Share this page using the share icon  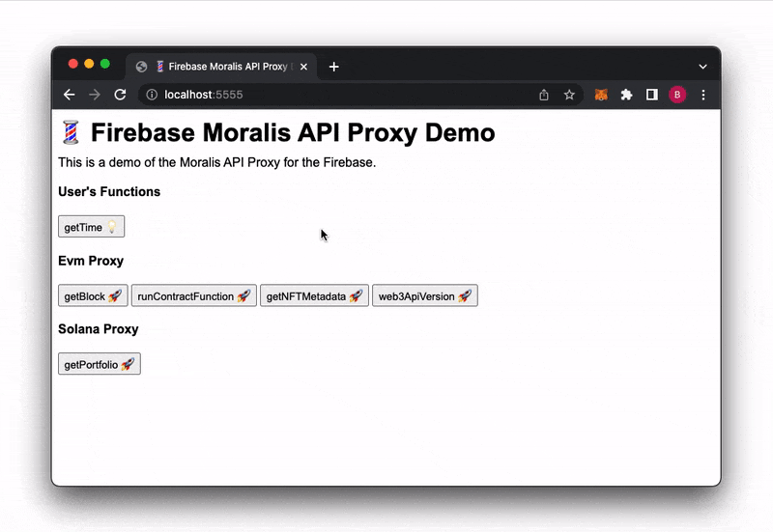click(544, 95)
